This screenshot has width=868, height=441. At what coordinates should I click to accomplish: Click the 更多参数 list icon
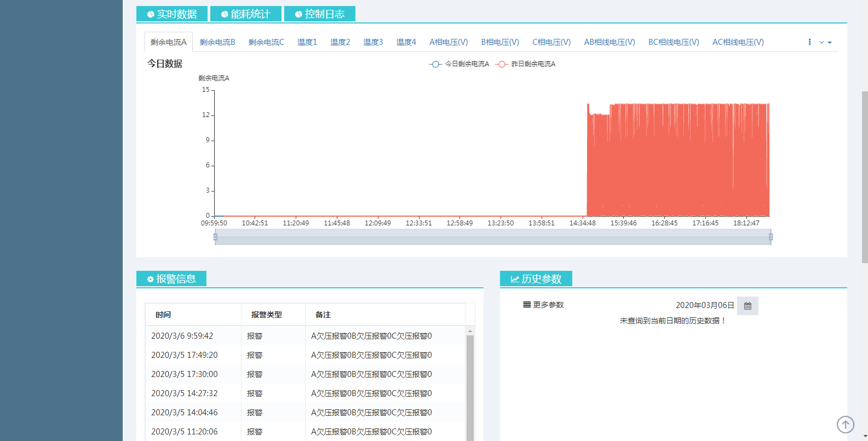(x=527, y=305)
